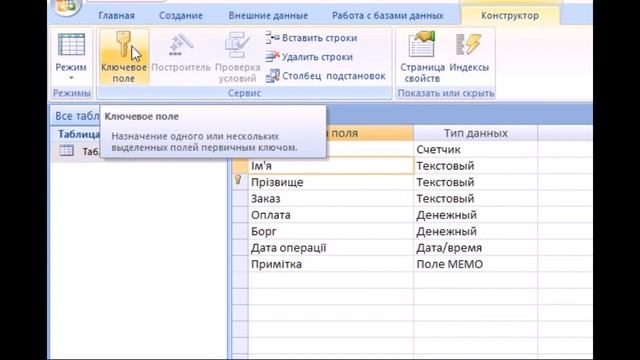The image size is (640, 360).
Task: Click the Office button orb
Action: click(67, 6)
